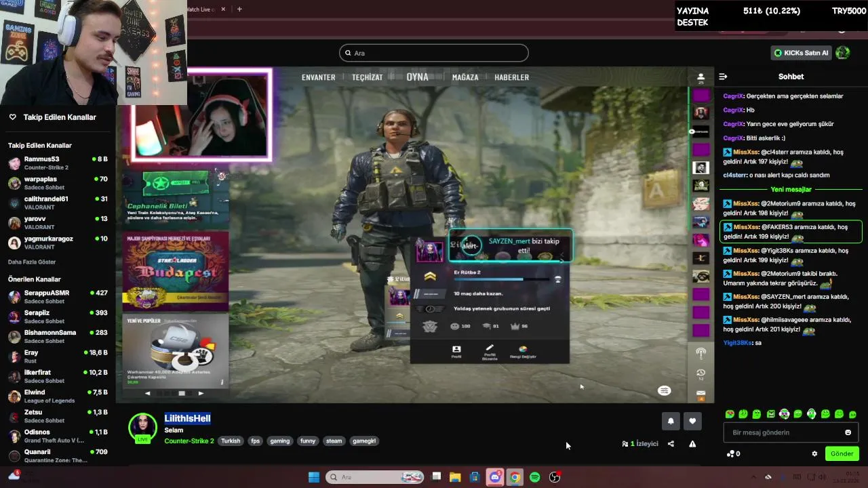This screenshot has height=488, width=868.
Task: Select the OYNA tab in the CS2 menu
Action: click(417, 77)
